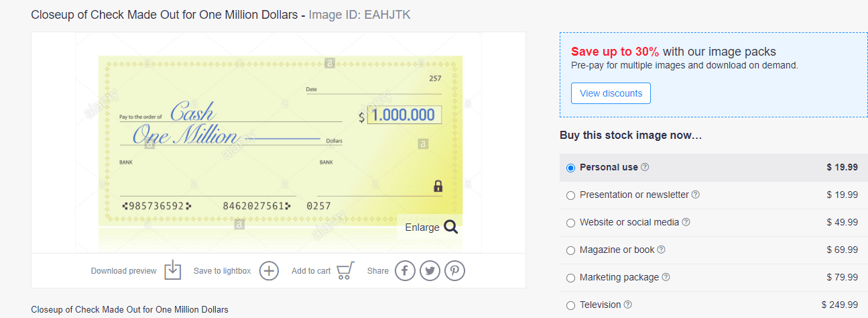Open help icon beside Website or social media
The image size is (868, 318).
point(686,222)
